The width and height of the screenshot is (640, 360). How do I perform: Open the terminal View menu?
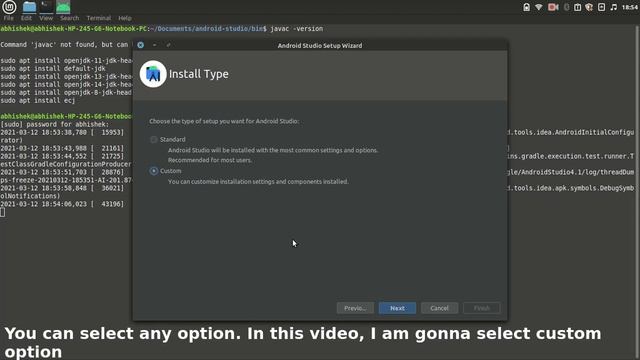click(x=46, y=18)
